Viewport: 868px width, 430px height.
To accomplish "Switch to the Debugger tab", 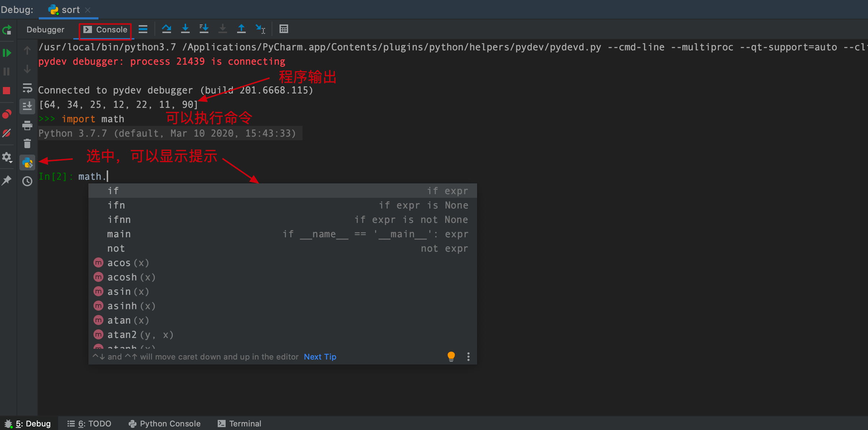I will click(45, 30).
